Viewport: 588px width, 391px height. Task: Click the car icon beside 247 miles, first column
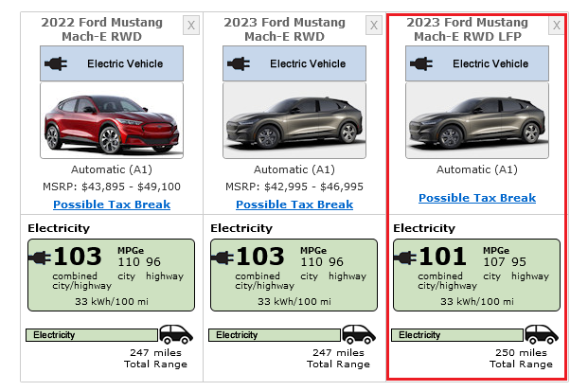point(176,334)
